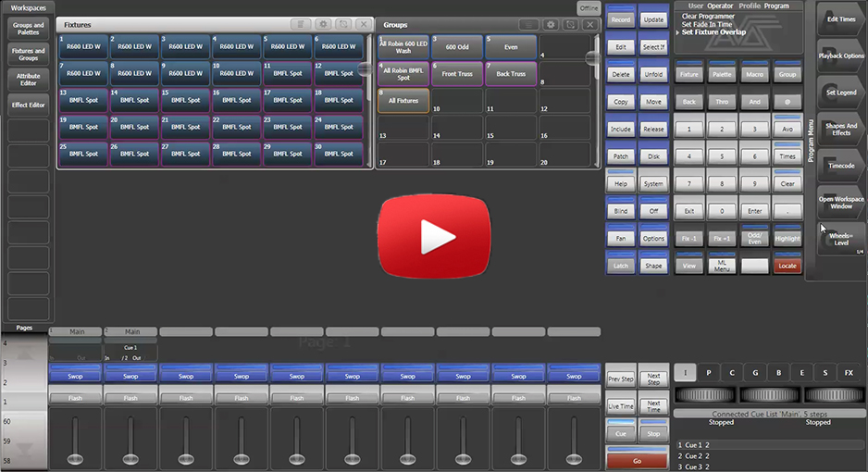Toggle the Blind mode button
This screenshot has height=472, width=868.
tap(621, 209)
